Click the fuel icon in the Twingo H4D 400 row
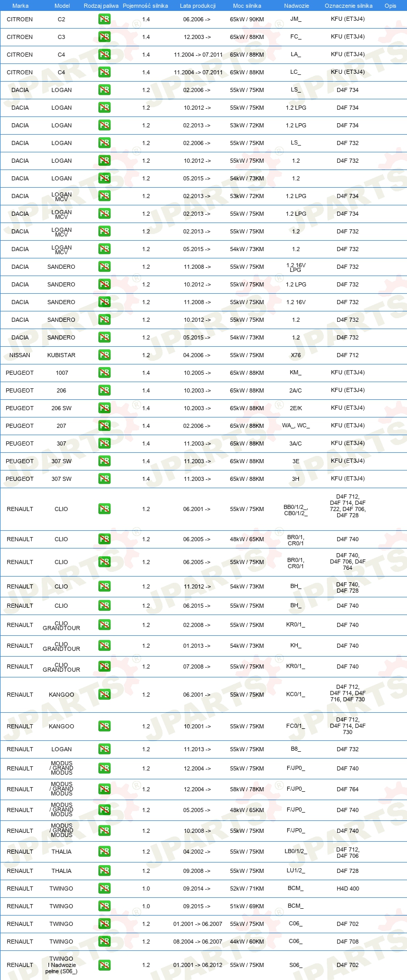Screen dimensions: 407x980 tap(105, 888)
